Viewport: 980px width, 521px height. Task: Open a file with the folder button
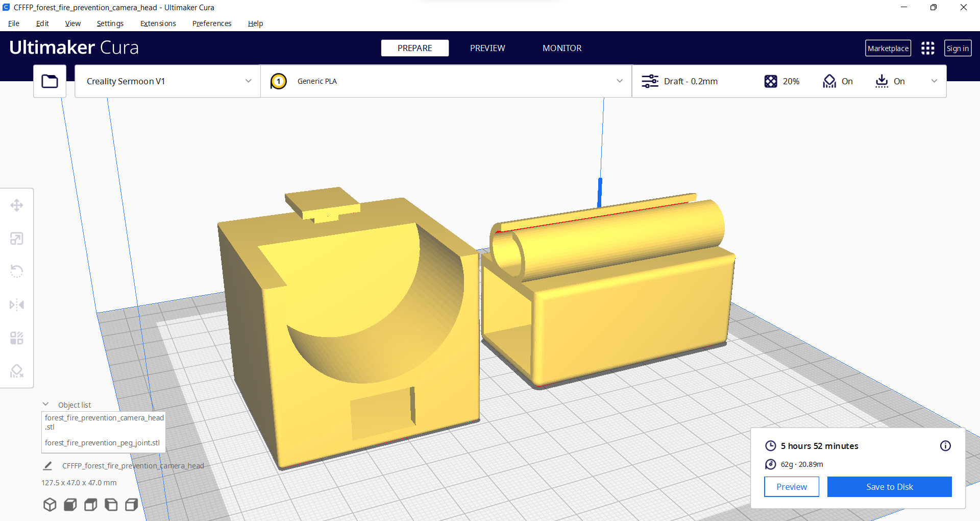(50, 81)
